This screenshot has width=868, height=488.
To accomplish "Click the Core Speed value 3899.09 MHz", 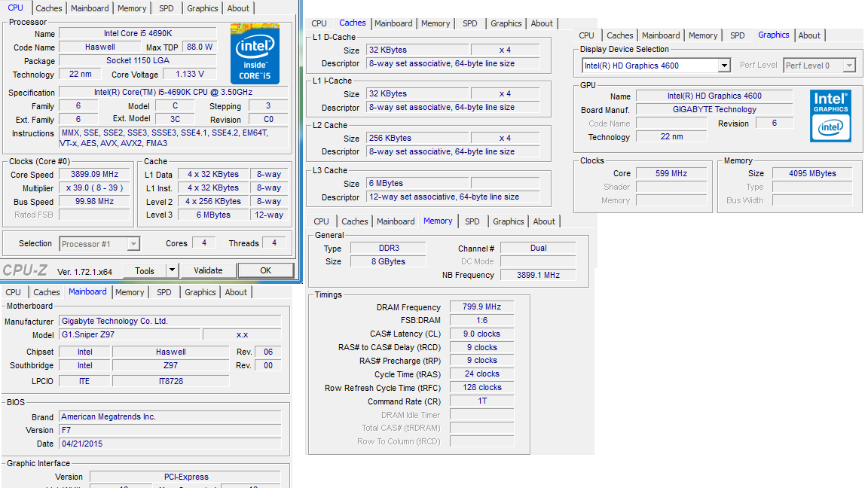I will (95, 174).
